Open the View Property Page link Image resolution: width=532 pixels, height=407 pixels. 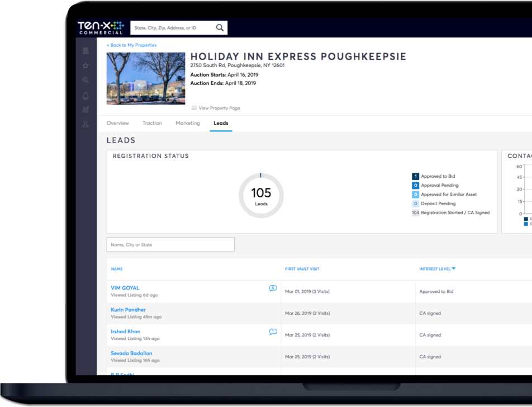pos(219,108)
